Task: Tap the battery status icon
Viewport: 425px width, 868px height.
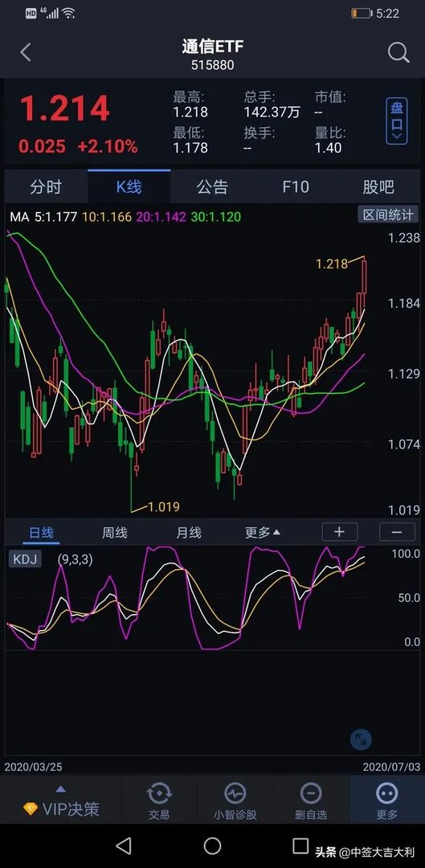Action: 362,14
